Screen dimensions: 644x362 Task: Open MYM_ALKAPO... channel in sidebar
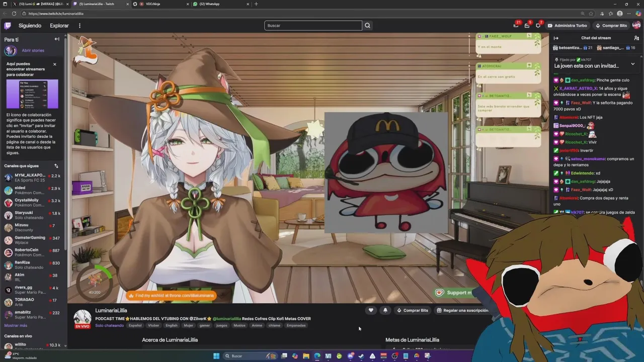click(33, 177)
